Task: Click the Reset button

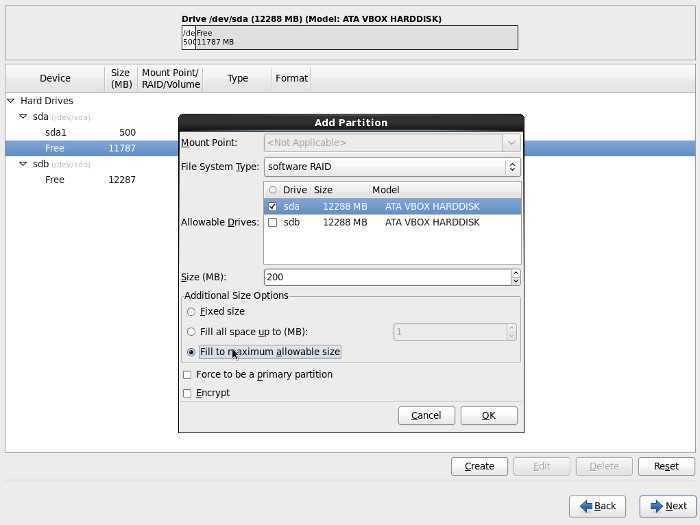Action: (x=666, y=467)
